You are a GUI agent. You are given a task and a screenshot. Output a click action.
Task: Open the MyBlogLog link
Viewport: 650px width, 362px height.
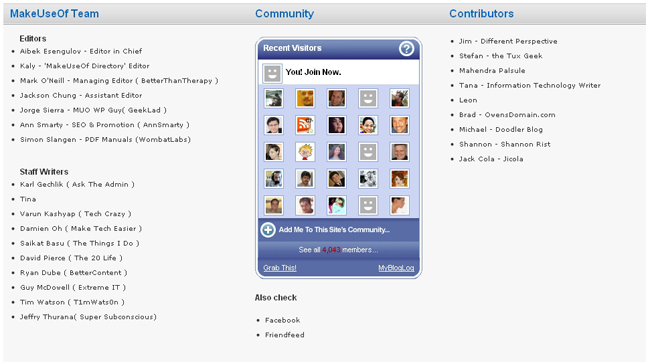[396, 268]
